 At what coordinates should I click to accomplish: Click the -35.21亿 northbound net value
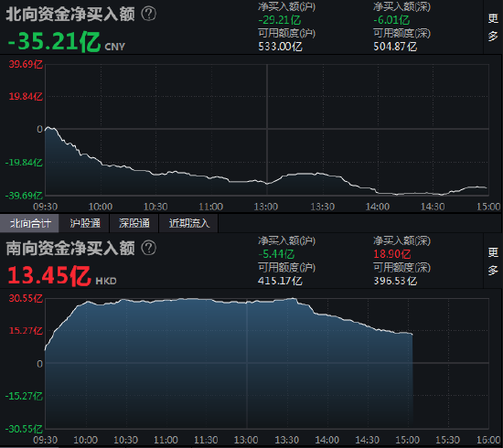click(x=54, y=41)
